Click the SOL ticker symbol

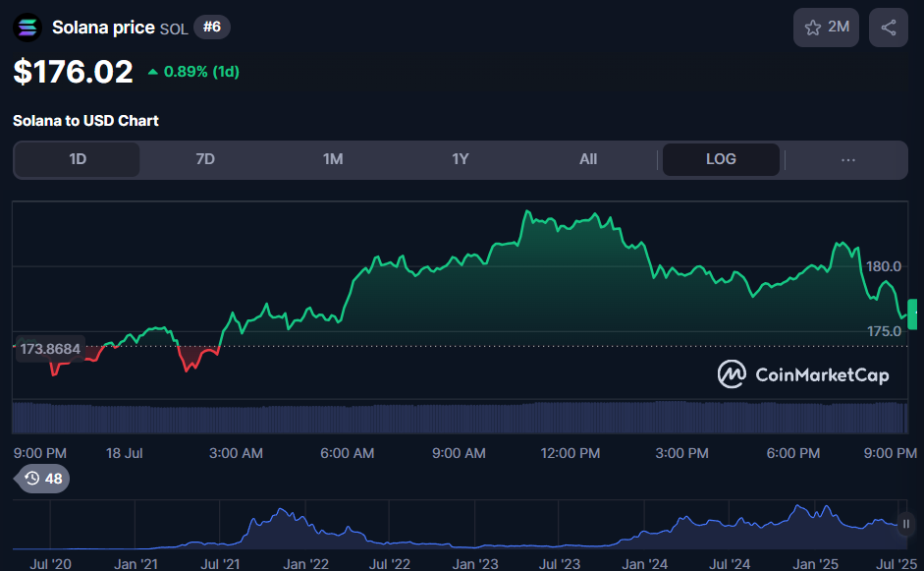(x=174, y=29)
